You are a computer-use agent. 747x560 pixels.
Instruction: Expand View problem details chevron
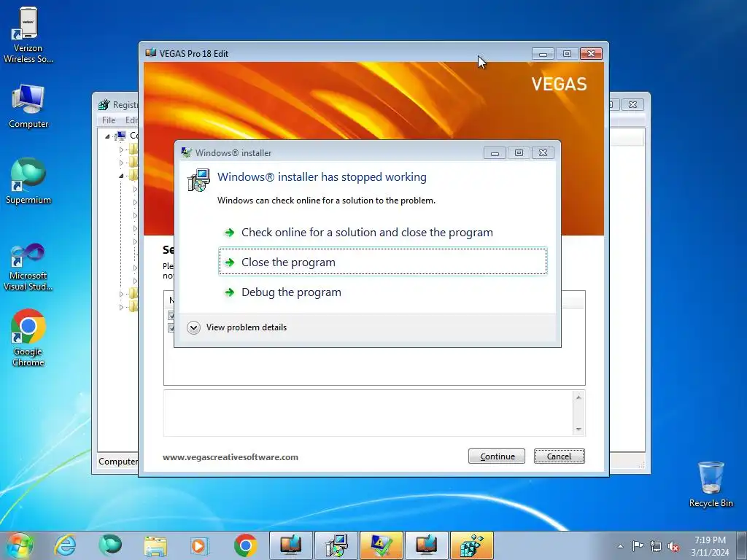[193, 327]
